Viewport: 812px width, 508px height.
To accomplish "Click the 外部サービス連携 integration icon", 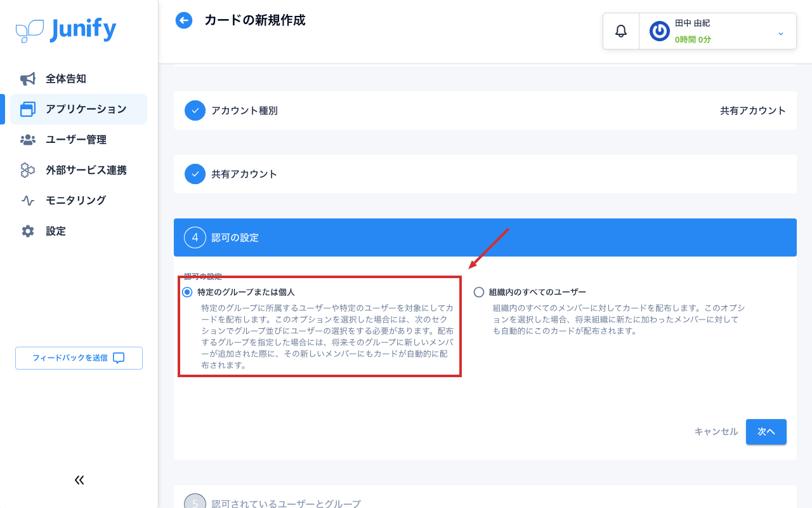I will pos(28,170).
